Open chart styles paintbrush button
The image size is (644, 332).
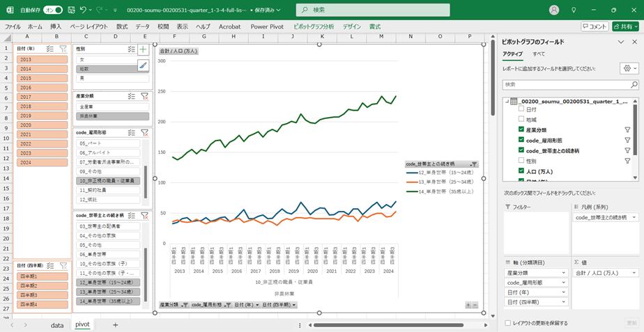pyautogui.click(x=143, y=65)
